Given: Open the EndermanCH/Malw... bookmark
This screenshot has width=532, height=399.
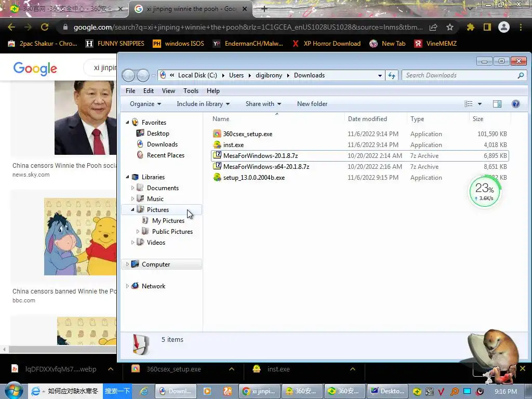Looking at the screenshot, I should point(248,44).
